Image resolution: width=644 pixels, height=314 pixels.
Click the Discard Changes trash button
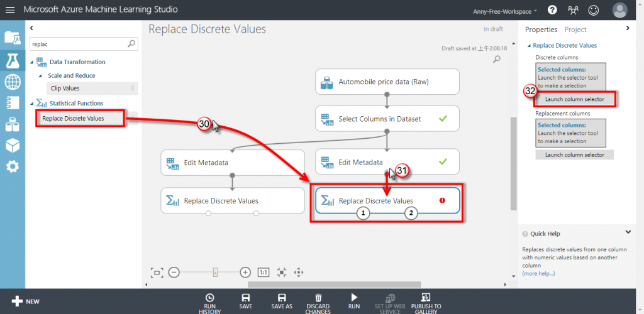tap(318, 303)
